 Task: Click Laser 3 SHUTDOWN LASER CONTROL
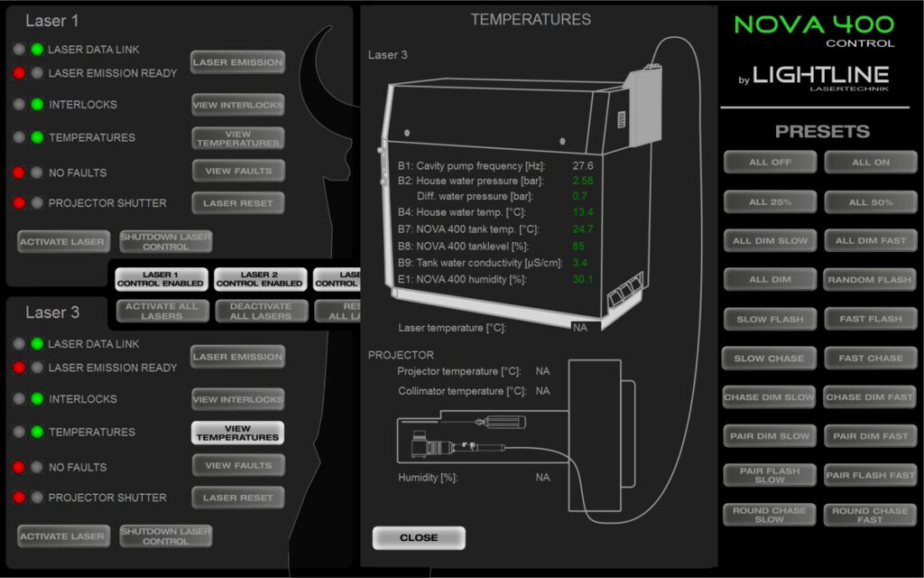pos(166,536)
